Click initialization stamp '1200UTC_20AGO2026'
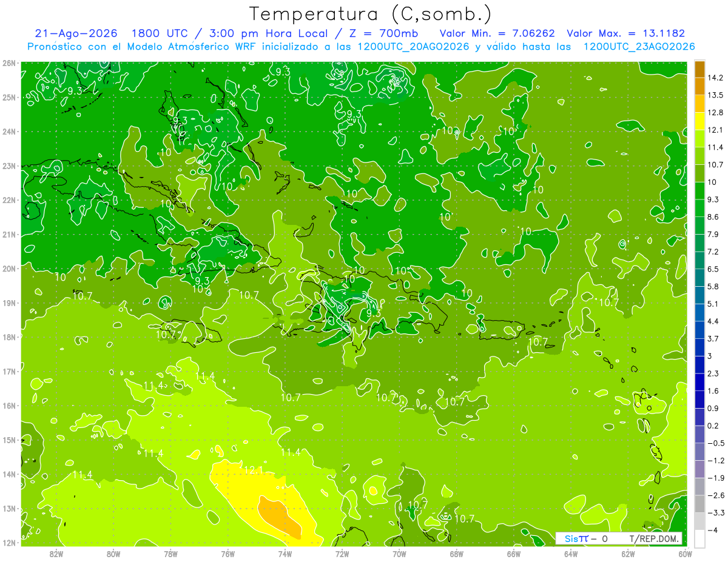This screenshot has height=562, width=728. click(413, 47)
